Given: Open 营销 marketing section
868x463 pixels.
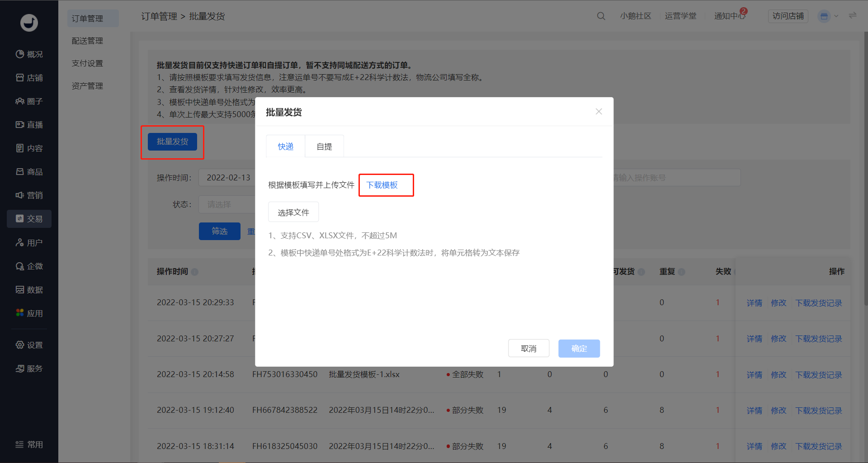Looking at the screenshot, I should point(29,195).
